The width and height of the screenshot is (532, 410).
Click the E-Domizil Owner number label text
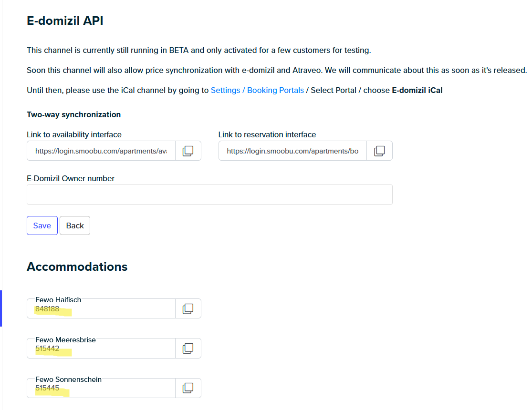[x=71, y=178]
